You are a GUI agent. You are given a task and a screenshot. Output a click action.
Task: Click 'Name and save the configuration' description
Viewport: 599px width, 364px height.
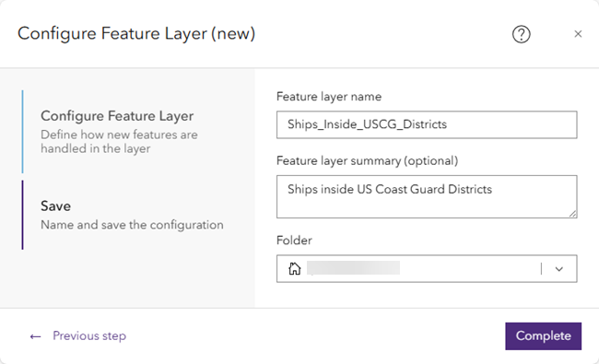132,225
